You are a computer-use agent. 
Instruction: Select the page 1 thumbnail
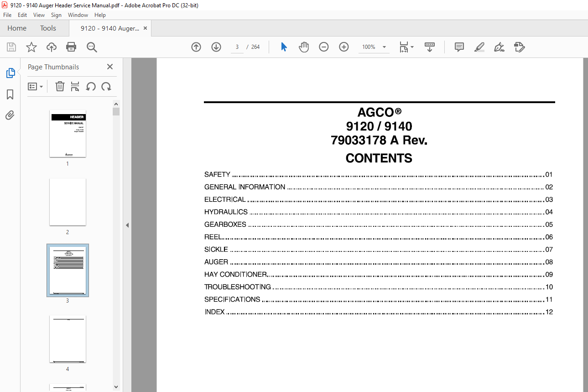68,134
